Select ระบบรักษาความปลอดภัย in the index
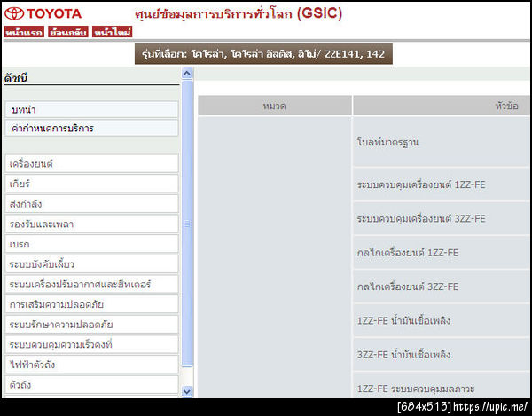 (91, 325)
